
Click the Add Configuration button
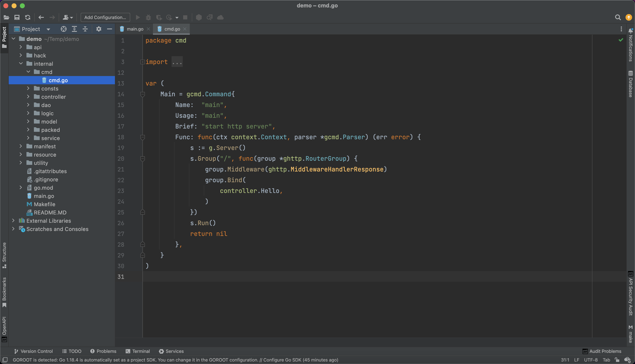(105, 17)
